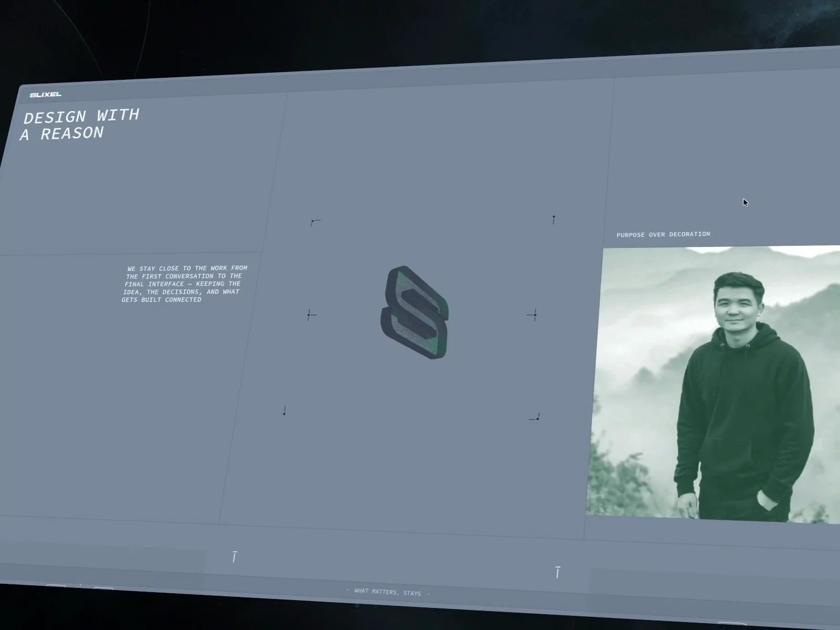
Task: Click the 'PURPOSE OVER DECORATION' label
Action: pos(663,234)
